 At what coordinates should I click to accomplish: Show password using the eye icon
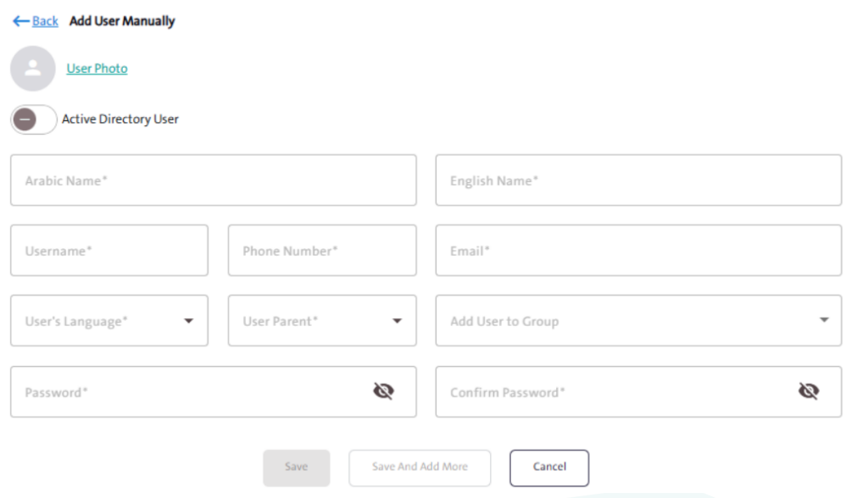coord(384,390)
